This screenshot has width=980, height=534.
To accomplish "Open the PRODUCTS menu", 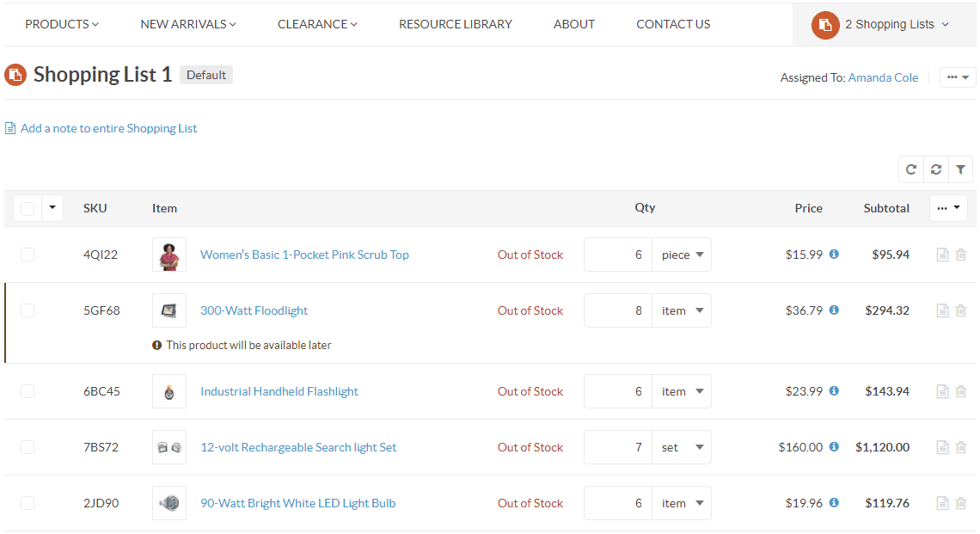I will [62, 24].
